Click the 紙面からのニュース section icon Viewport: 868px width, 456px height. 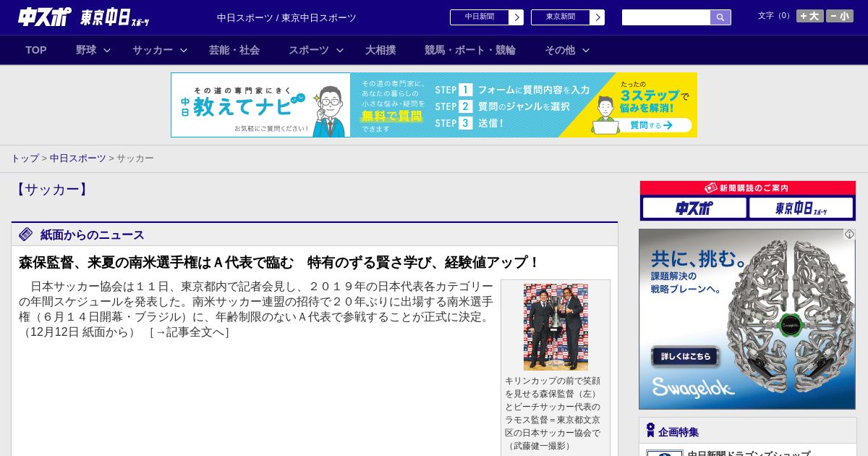click(26, 234)
